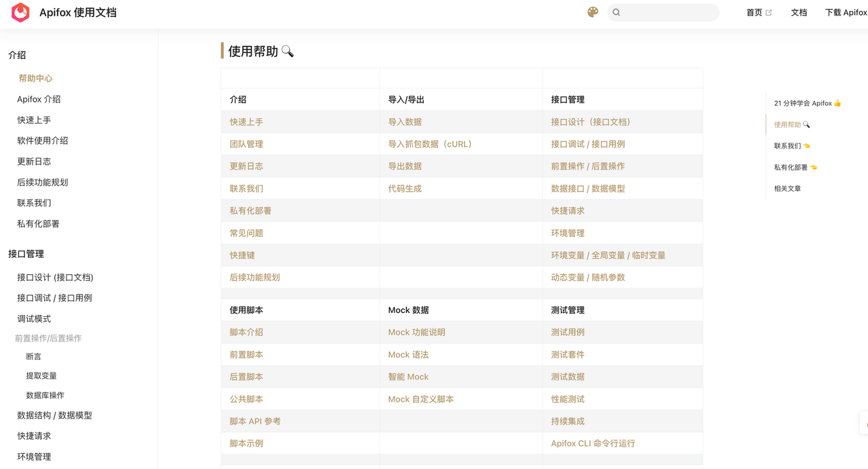This screenshot has height=469, width=868.
Task: Jump to 21 分钟学会 Apifox section
Action: pyautogui.click(x=807, y=103)
